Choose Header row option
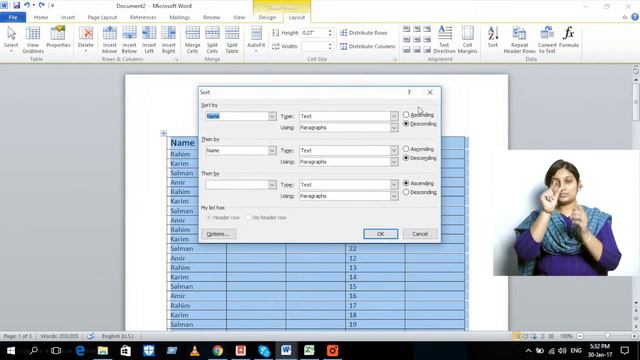The width and height of the screenshot is (640, 360). tap(223, 218)
